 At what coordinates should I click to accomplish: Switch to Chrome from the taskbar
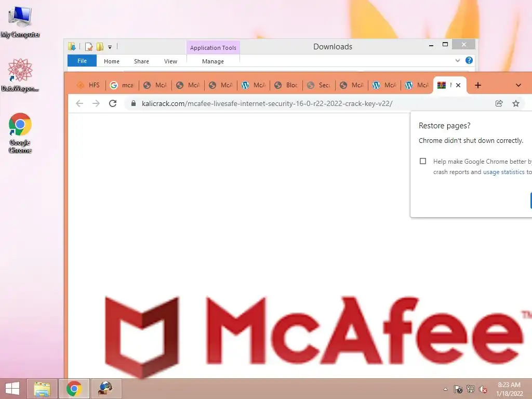point(74,389)
